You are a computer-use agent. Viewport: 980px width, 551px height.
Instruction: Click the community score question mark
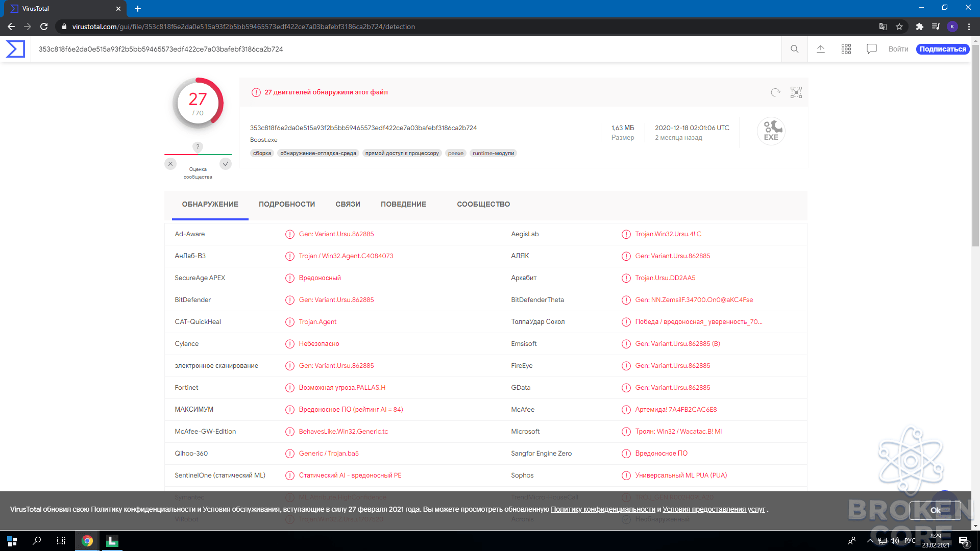[x=198, y=147]
